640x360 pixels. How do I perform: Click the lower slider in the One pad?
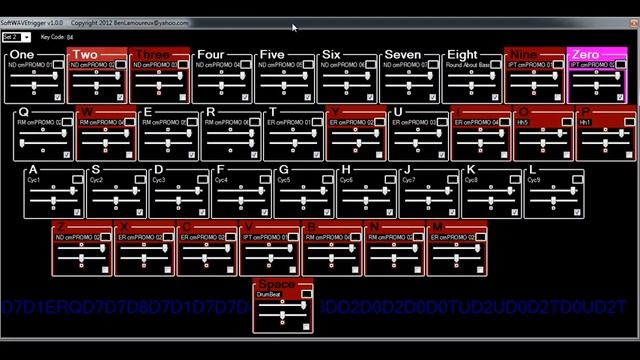coord(34,86)
